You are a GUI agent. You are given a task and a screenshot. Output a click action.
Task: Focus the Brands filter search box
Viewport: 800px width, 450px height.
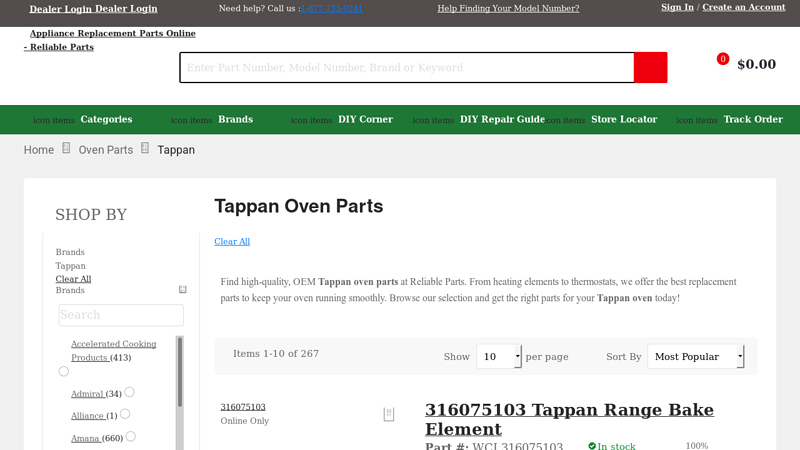pos(121,315)
